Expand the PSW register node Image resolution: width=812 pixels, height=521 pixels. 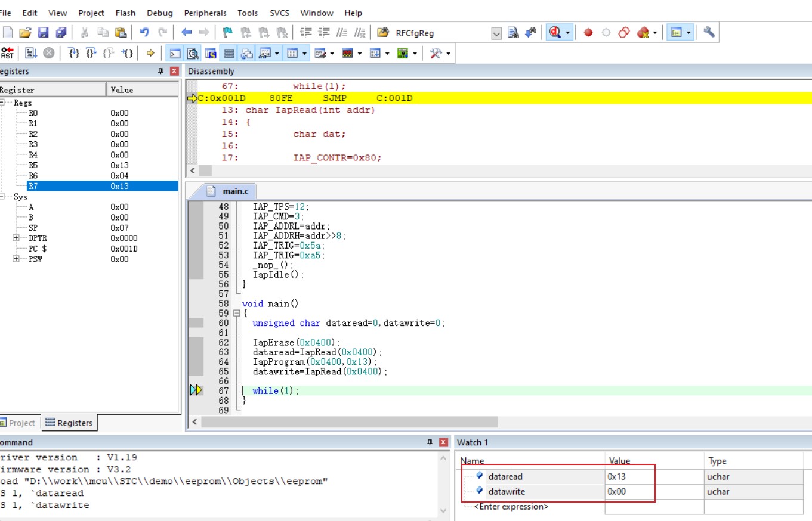pos(16,259)
